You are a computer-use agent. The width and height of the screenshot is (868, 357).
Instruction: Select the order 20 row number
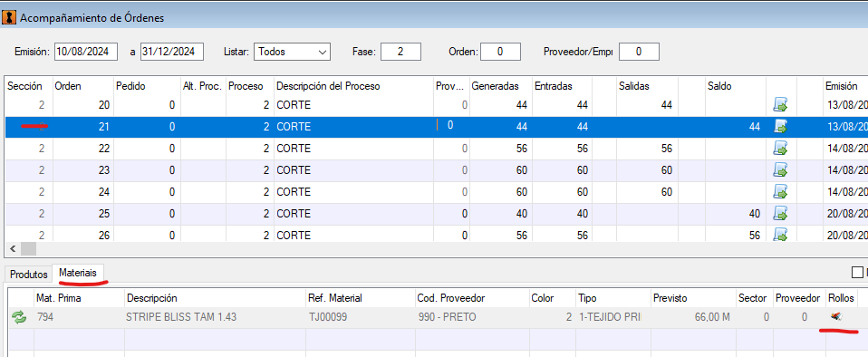coord(104,105)
